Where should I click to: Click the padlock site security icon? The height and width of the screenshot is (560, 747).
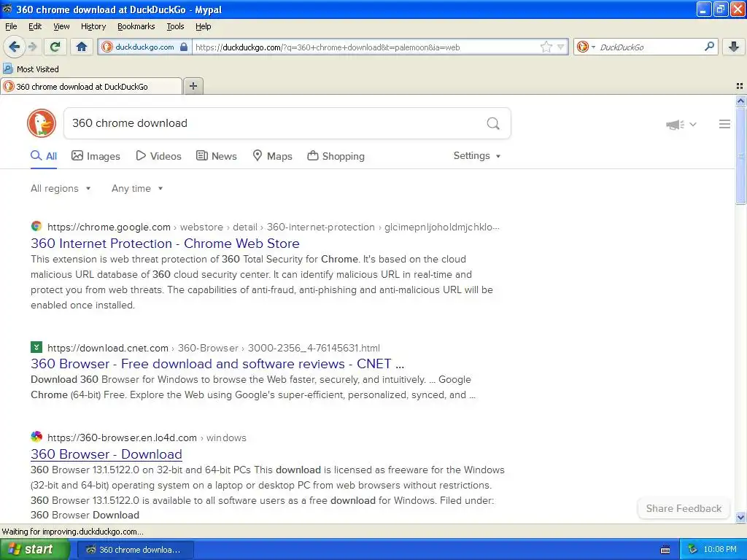coord(184,47)
